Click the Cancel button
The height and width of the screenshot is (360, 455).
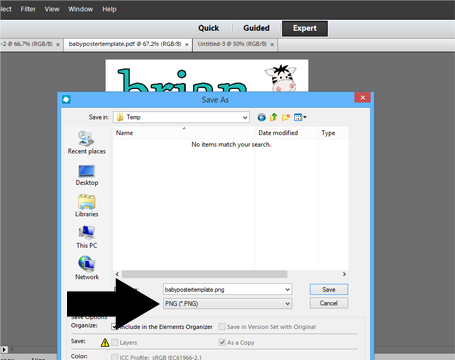pyautogui.click(x=329, y=303)
